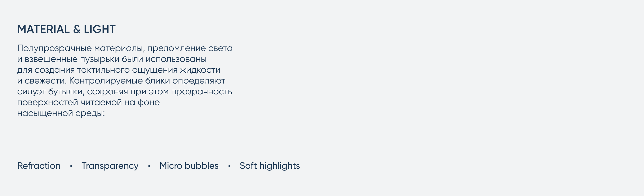This screenshot has height=196, width=644.
Task: Click the word прозрачность in the paragraph
Action: tap(202, 92)
